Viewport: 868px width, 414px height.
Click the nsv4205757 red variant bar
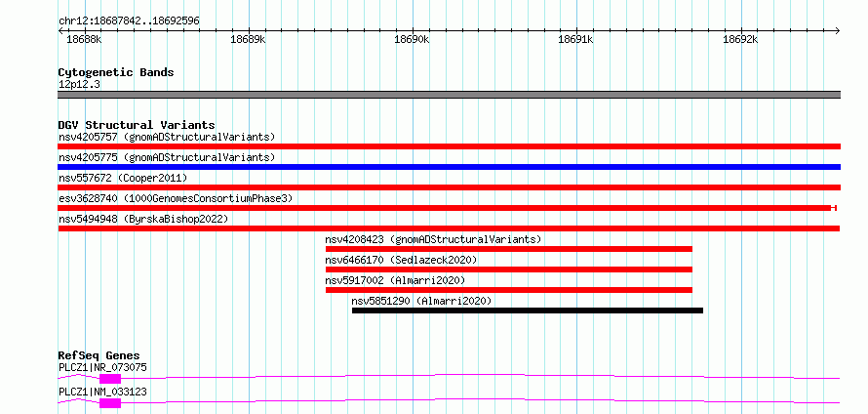pyautogui.click(x=449, y=146)
